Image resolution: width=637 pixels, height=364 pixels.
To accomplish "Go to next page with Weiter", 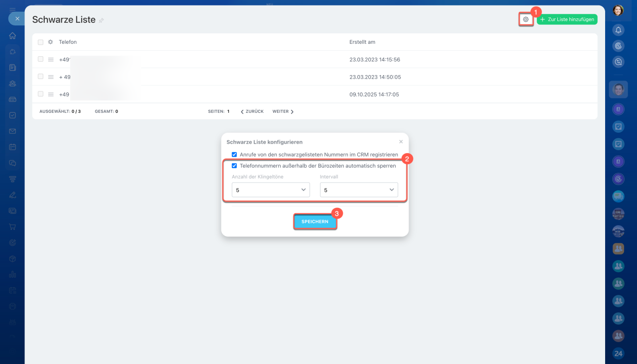I will point(283,112).
